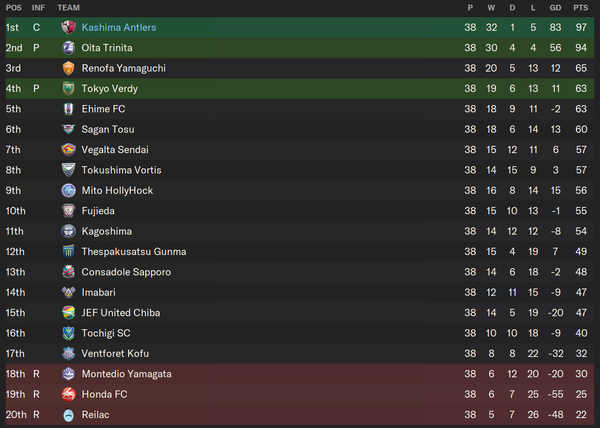Viewport: 600px width, 428px height.
Task: Open the JEF United Chiba crest
Action: pyautogui.click(x=68, y=312)
